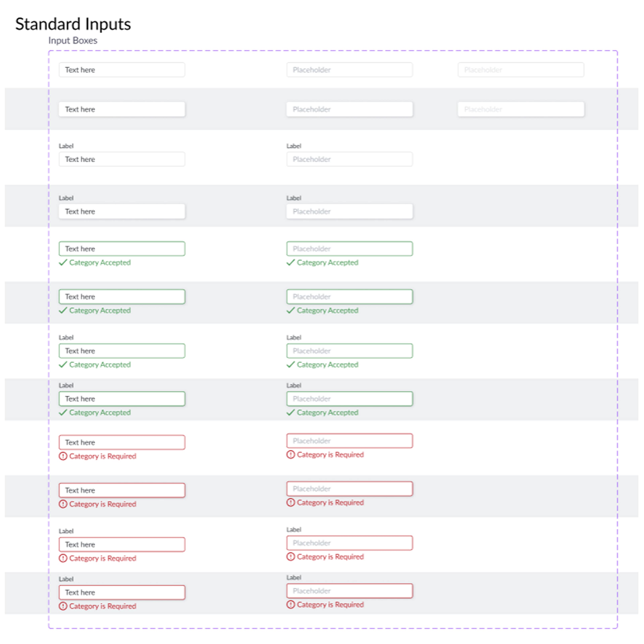Screen dimensions: 644x644
Task: Click alert icon below first red 'Text here' input
Action: tap(63, 456)
